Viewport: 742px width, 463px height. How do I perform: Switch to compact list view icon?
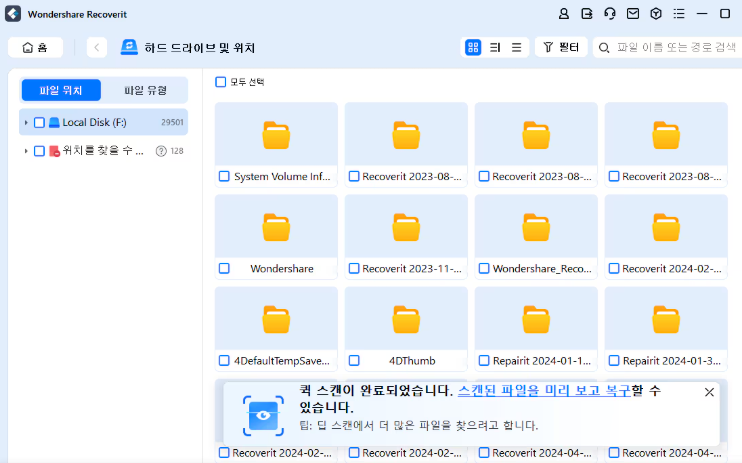coord(516,47)
